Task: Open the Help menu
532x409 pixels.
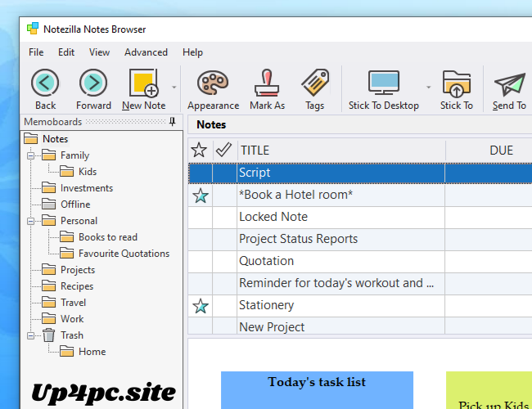Action: pos(192,52)
